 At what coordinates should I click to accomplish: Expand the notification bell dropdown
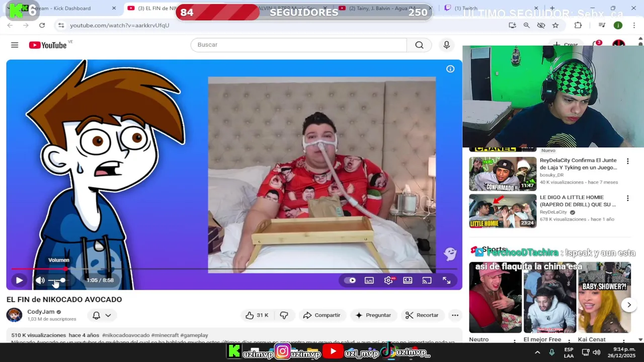coord(102,315)
